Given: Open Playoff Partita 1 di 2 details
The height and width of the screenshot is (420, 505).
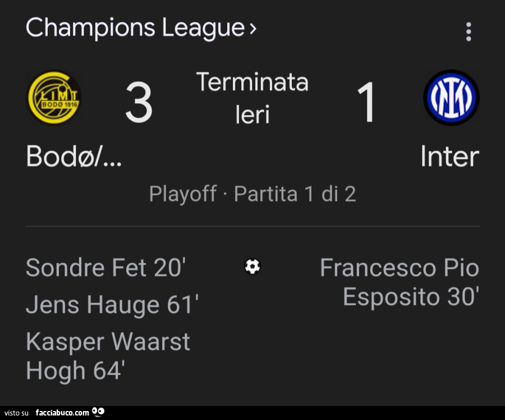Looking at the screenshot, I should 252,194.
